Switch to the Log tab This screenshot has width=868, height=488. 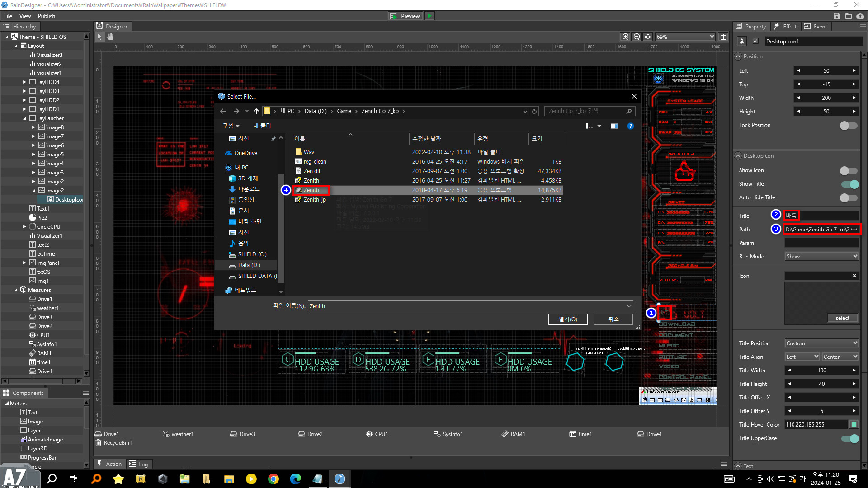(139, 464)
